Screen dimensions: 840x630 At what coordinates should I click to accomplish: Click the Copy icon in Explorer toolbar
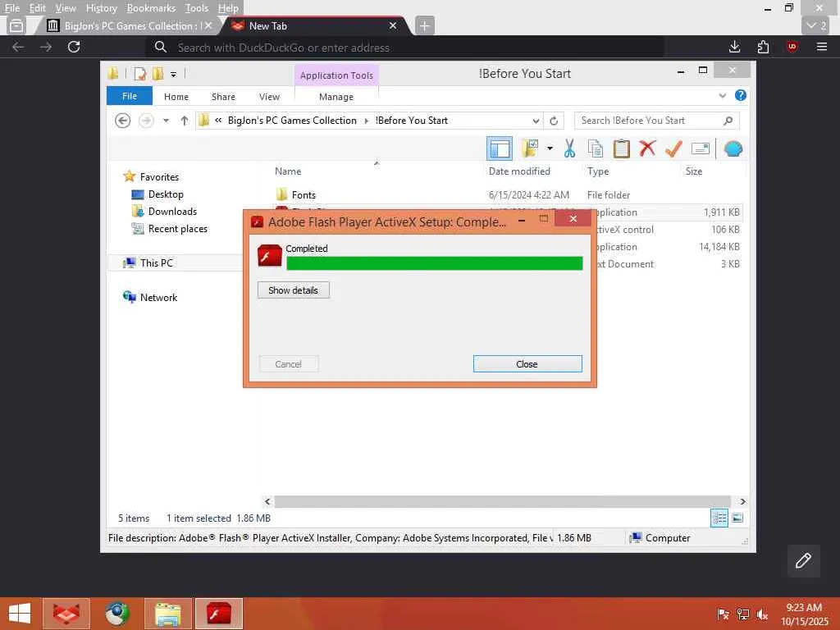click(596, 148)
